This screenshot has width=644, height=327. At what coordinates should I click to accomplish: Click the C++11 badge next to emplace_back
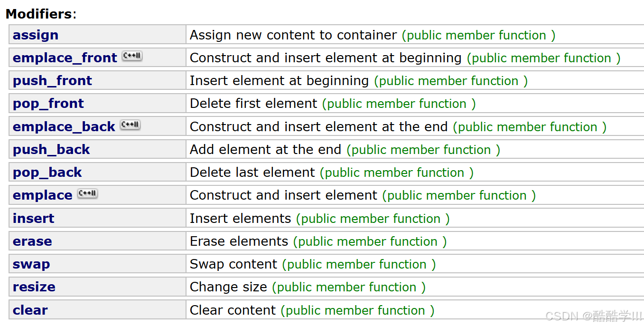click(x=130, y=125)
